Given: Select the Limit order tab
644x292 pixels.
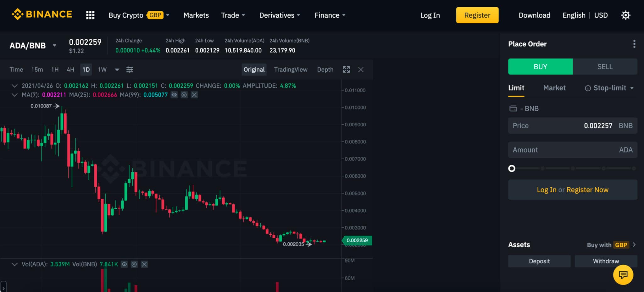Looking at the screenshot, I should [x=516, y=88].
